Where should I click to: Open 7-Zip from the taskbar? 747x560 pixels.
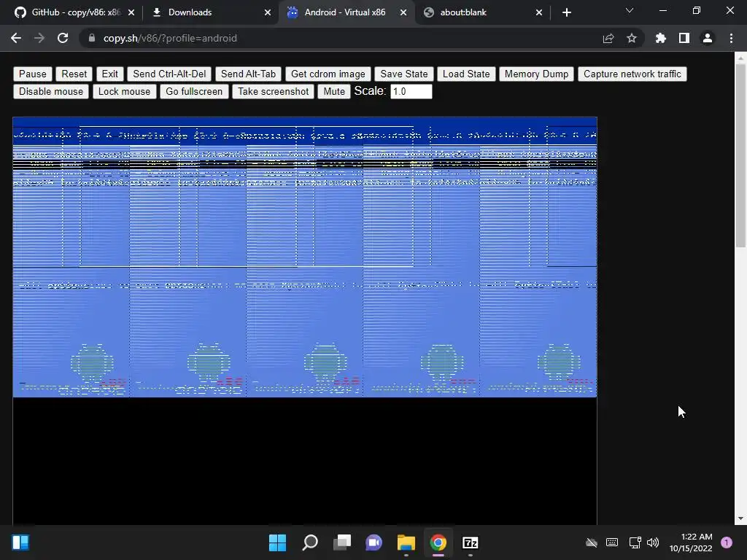(x=471, y=542)
